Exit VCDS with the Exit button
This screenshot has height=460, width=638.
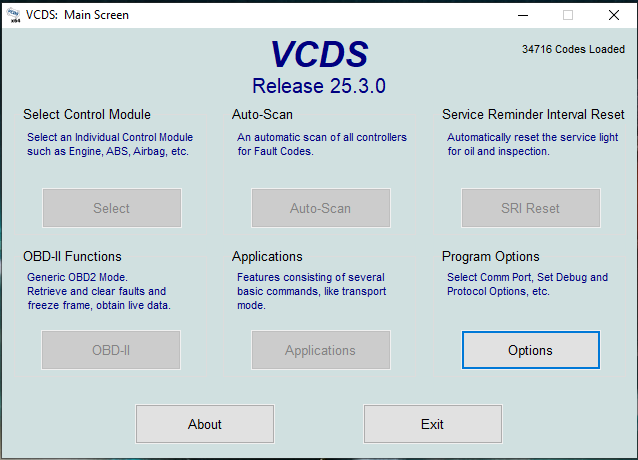433,424
